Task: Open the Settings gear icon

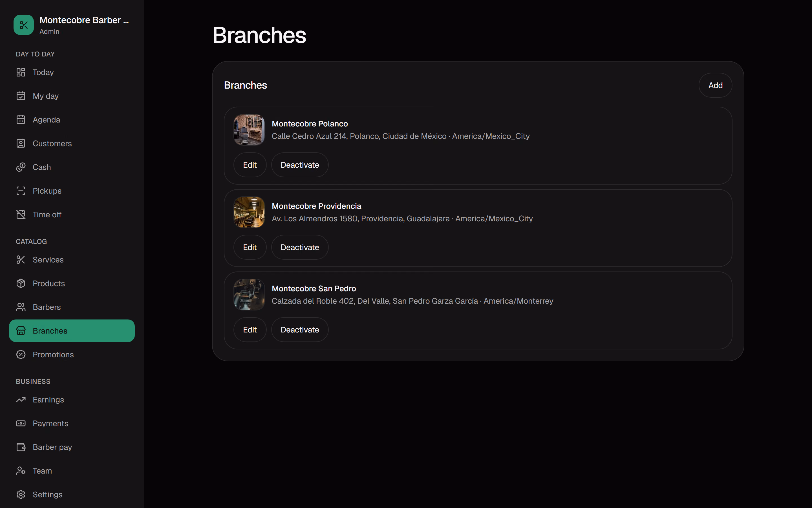Action: point(21,494)
